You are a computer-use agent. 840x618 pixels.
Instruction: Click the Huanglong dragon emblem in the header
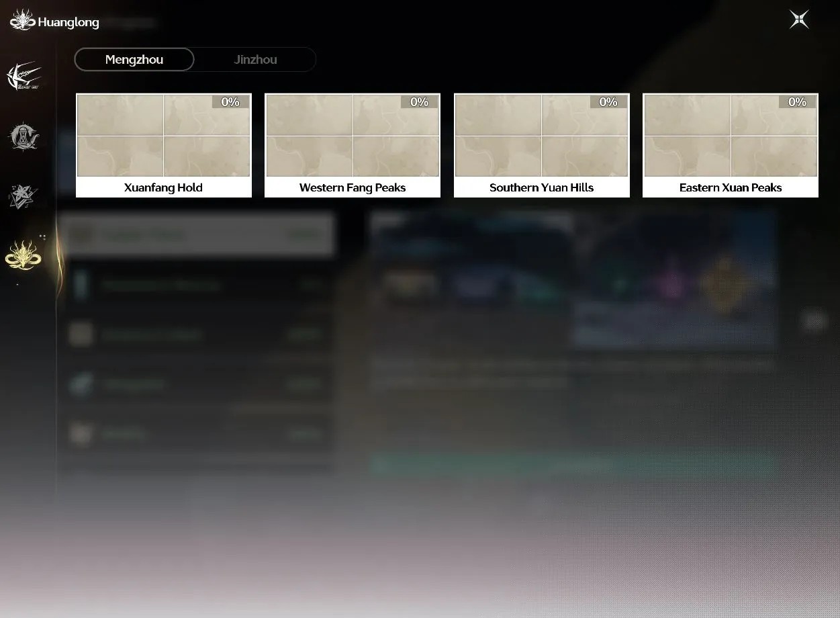tap(23, 21)
